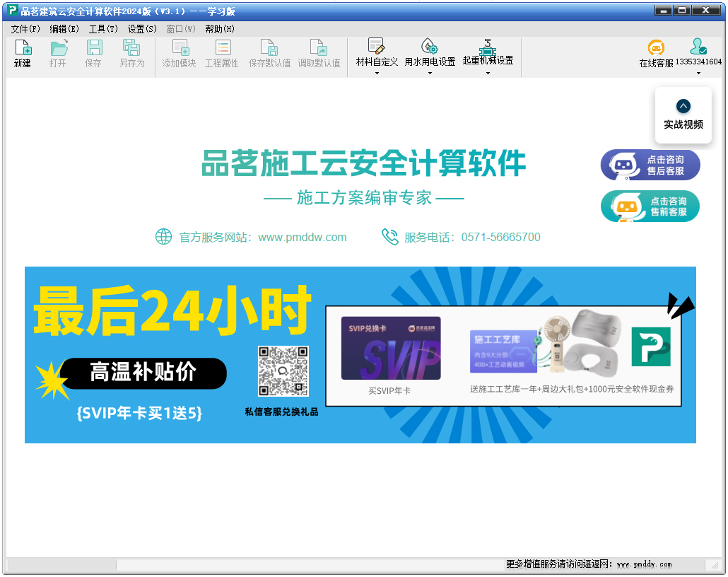Viewport: 728px width, 577px height.
Task: Open the 材料自定义 material settings icon
Action: click(x=376, y=46)
